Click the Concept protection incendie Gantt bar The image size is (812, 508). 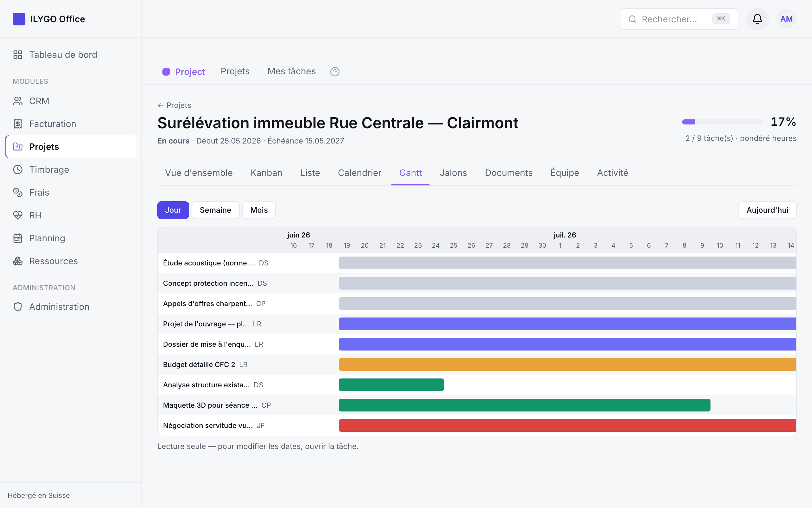[x=567, y=283]
